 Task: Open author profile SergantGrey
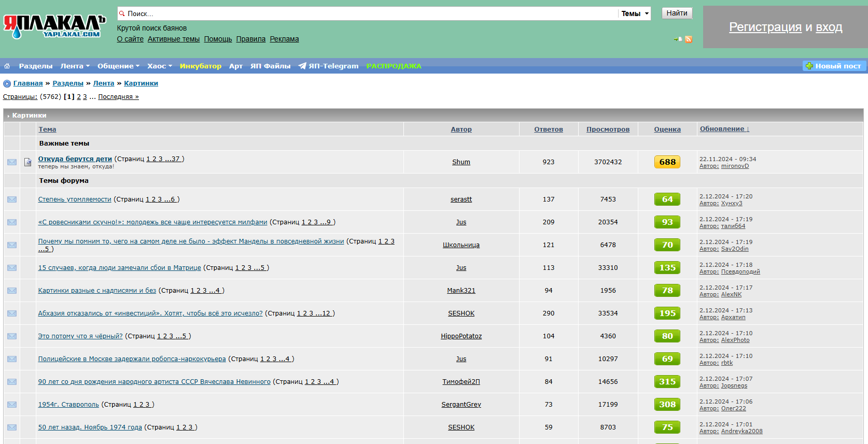tap(461, 405)
